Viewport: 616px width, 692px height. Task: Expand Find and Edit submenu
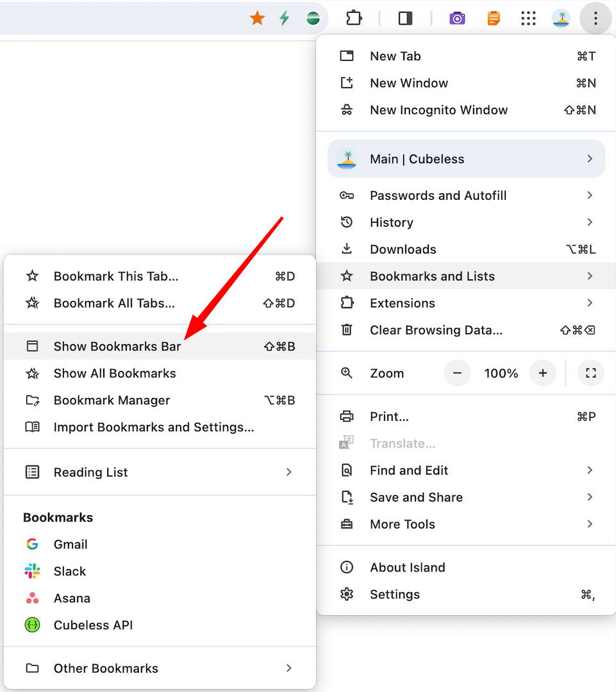pos(466,470)
